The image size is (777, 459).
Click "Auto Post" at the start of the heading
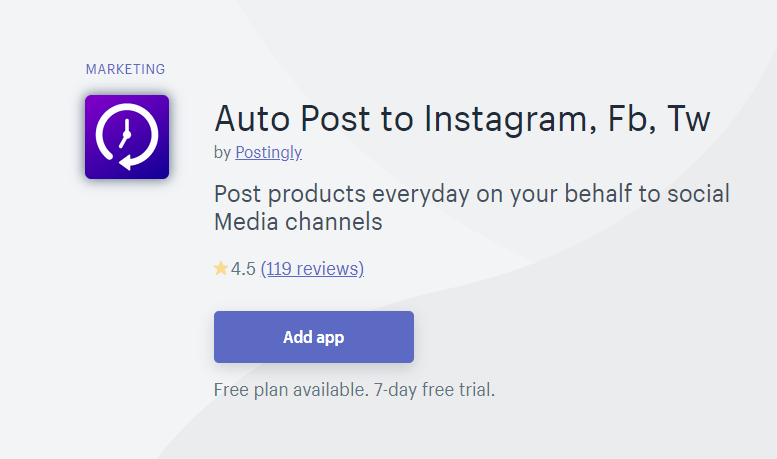tap(292, 119)
